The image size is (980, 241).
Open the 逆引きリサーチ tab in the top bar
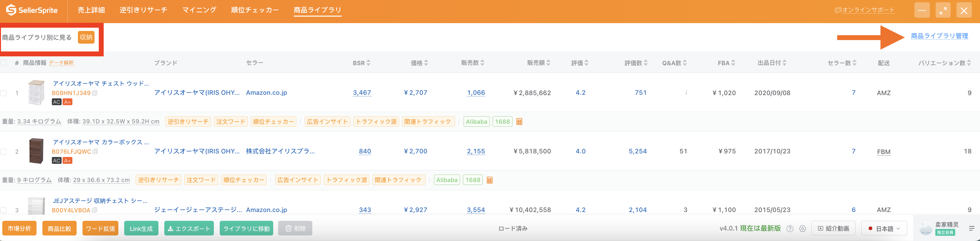click(143, 10)
